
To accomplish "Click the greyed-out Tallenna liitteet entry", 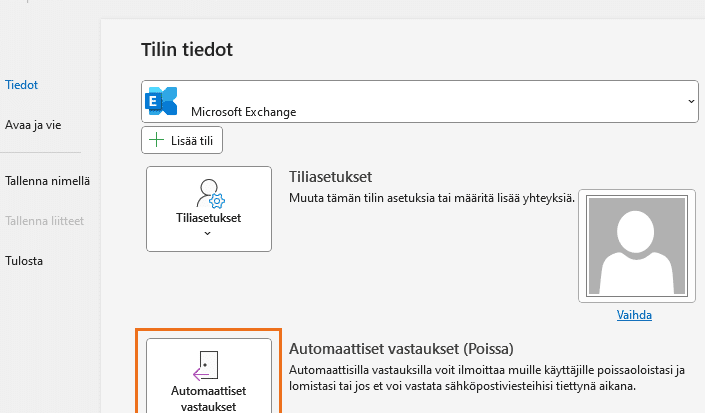I will tap(45, 221).
